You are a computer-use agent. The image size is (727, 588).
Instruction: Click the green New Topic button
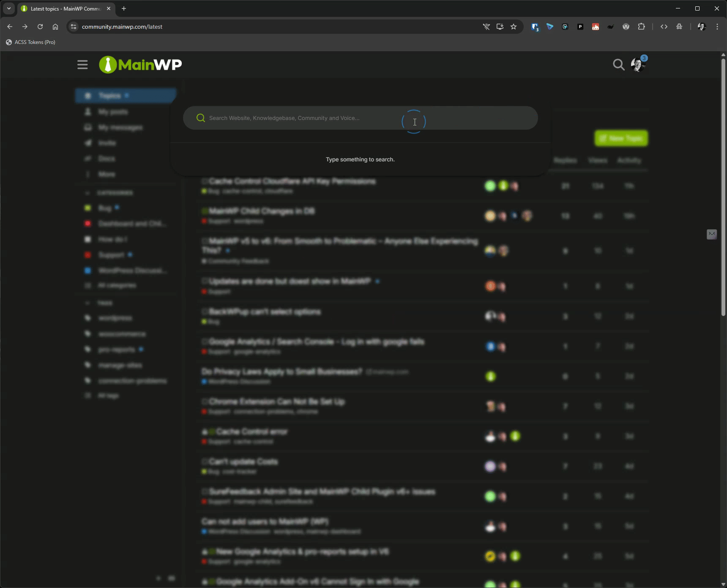[621, 138]
